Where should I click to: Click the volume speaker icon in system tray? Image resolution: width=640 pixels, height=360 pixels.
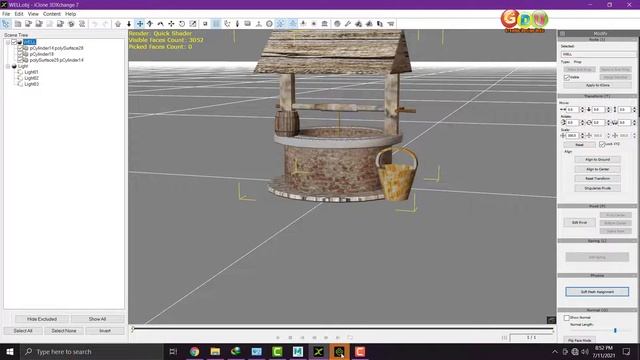584,351
